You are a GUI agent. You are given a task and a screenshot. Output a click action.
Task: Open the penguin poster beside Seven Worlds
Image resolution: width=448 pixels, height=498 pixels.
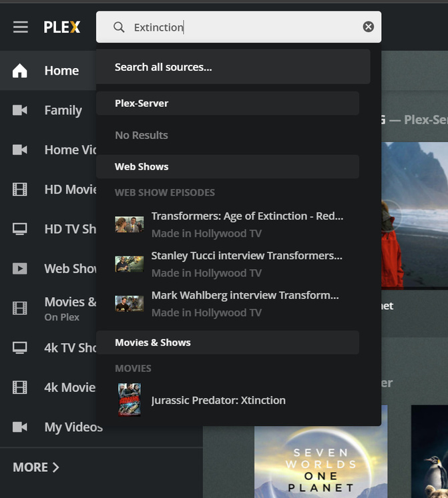[429, 451]
